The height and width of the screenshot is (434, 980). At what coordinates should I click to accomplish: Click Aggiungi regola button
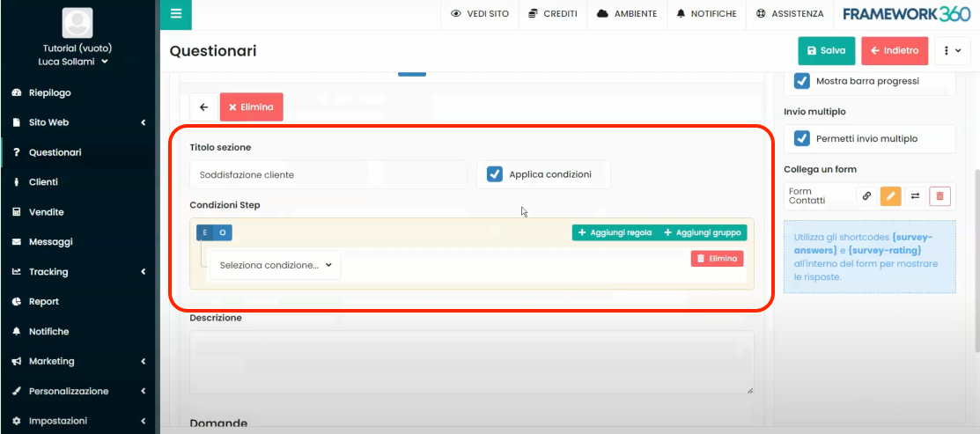click(615, 232)
